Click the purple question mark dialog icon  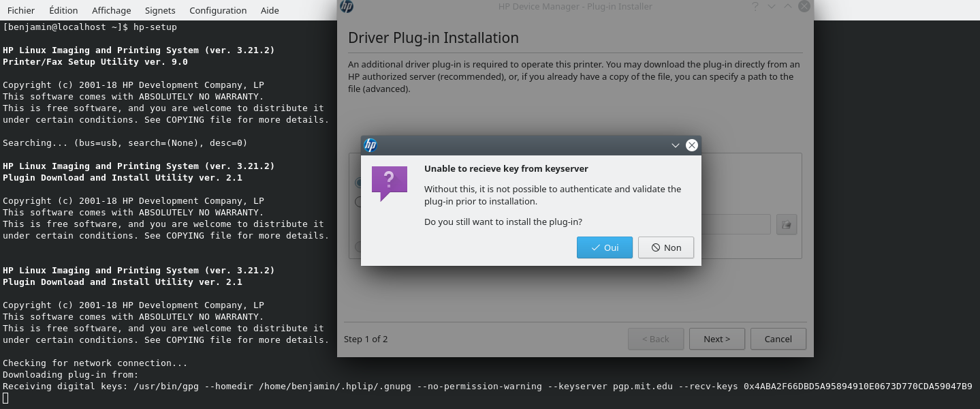click(390, 183)
